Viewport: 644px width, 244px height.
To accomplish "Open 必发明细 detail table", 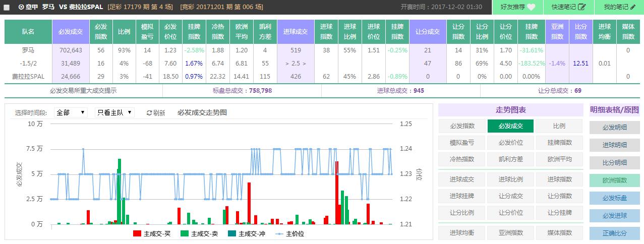I will tap(615, 128).
